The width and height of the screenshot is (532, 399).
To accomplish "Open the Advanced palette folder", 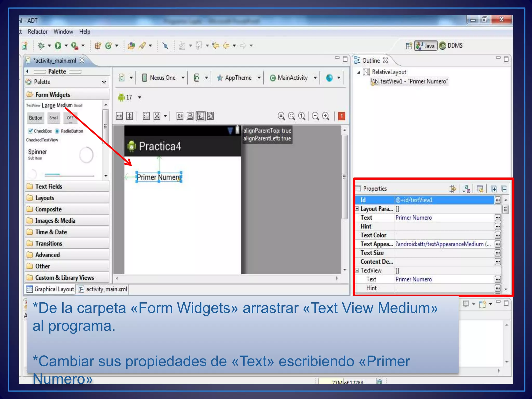I will pos(67,255).
